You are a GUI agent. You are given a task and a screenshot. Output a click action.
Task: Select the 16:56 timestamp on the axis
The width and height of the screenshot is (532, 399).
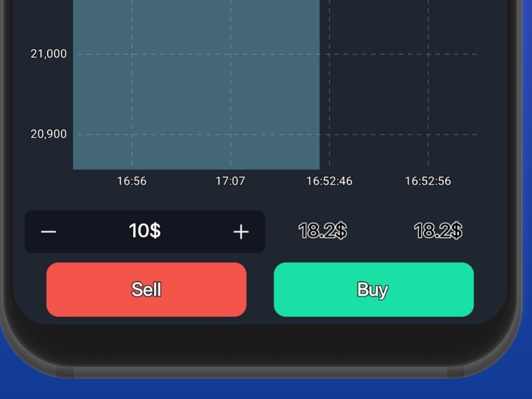click(x=131, y=181)
